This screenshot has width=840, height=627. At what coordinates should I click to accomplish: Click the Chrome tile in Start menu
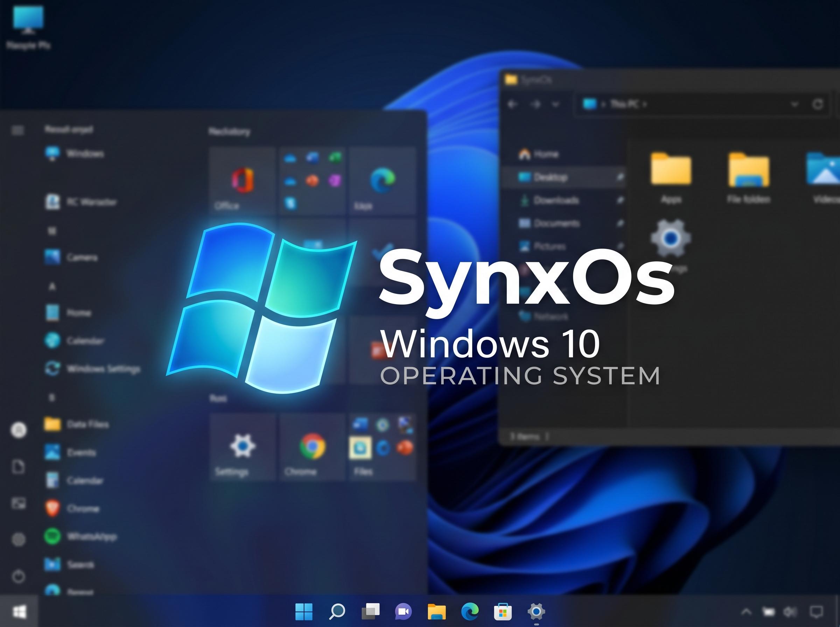point(313,448)
